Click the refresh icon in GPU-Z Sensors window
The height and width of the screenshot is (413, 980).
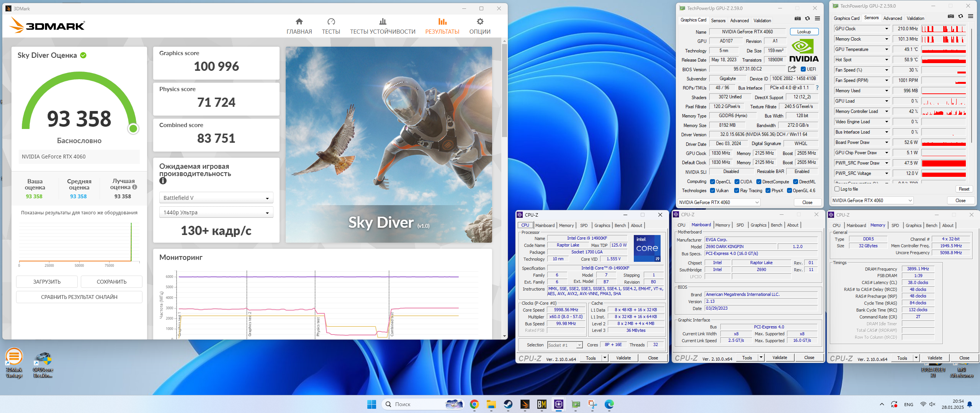coord(960,16)
